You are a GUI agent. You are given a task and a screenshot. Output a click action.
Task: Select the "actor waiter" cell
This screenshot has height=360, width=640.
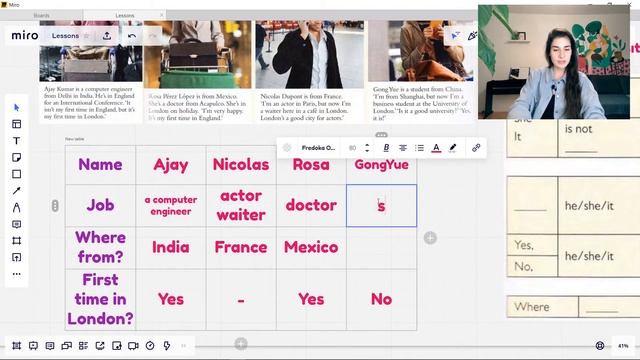tap(241, 205)
